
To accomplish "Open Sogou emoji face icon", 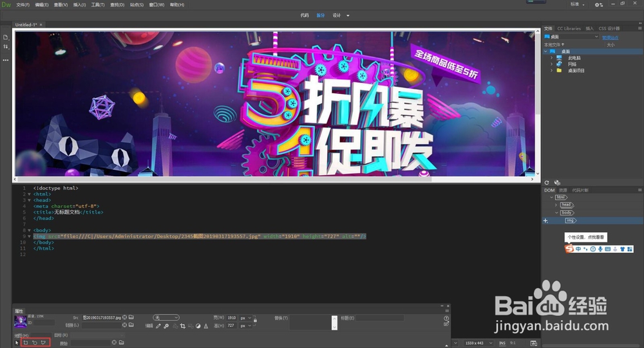I will tap(592, 249).
